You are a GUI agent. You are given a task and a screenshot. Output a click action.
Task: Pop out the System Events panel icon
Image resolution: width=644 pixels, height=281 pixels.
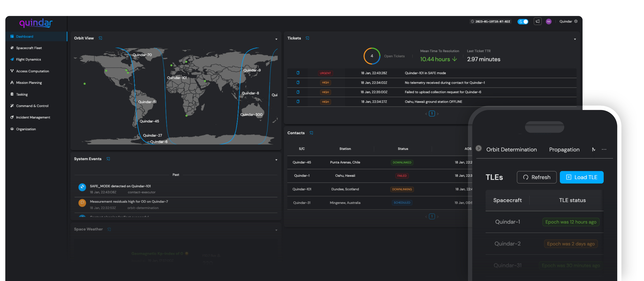click(x=108, y=159)
